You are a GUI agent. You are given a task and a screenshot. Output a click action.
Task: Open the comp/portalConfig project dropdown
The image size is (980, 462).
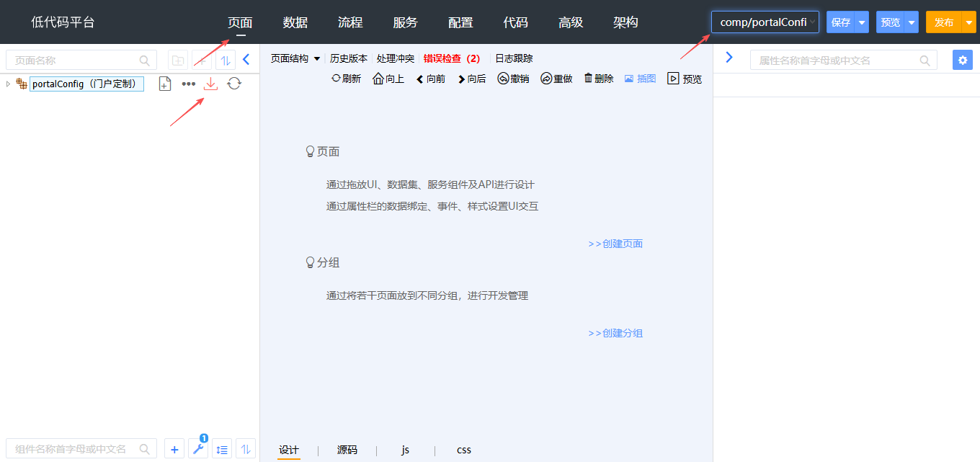click(x=765, y=22)
